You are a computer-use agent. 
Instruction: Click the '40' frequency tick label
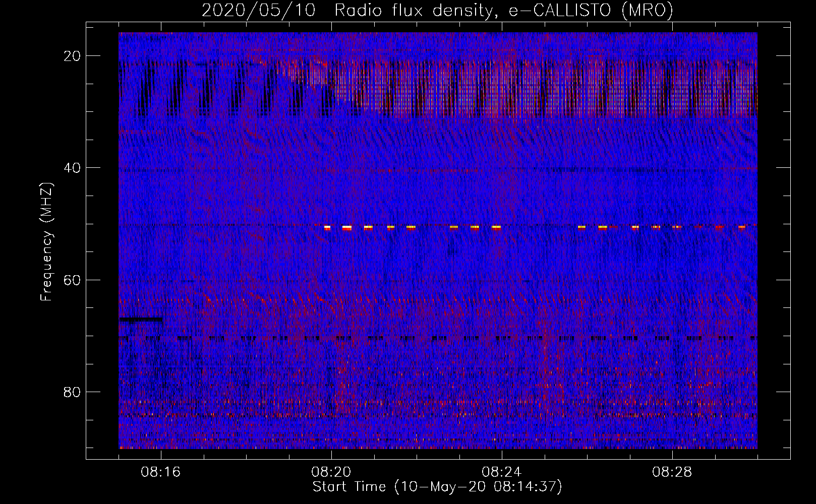tap(72, 168)
